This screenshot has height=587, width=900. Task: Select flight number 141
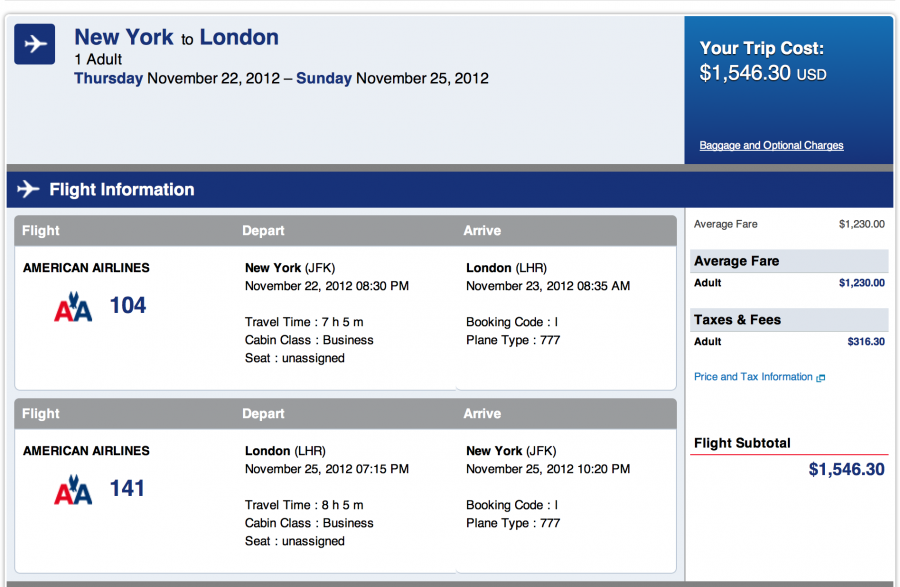pyautogui.click(x=128, y=489)
